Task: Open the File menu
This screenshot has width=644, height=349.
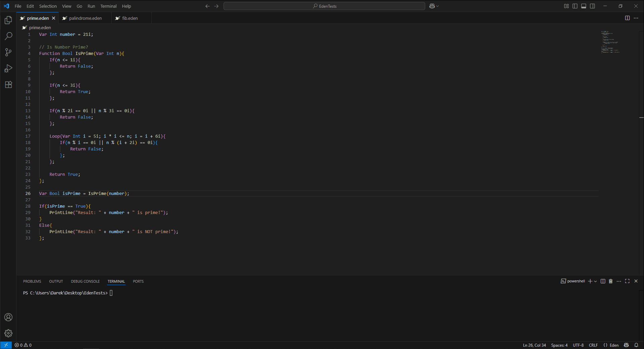Action: tap(18, 6)
